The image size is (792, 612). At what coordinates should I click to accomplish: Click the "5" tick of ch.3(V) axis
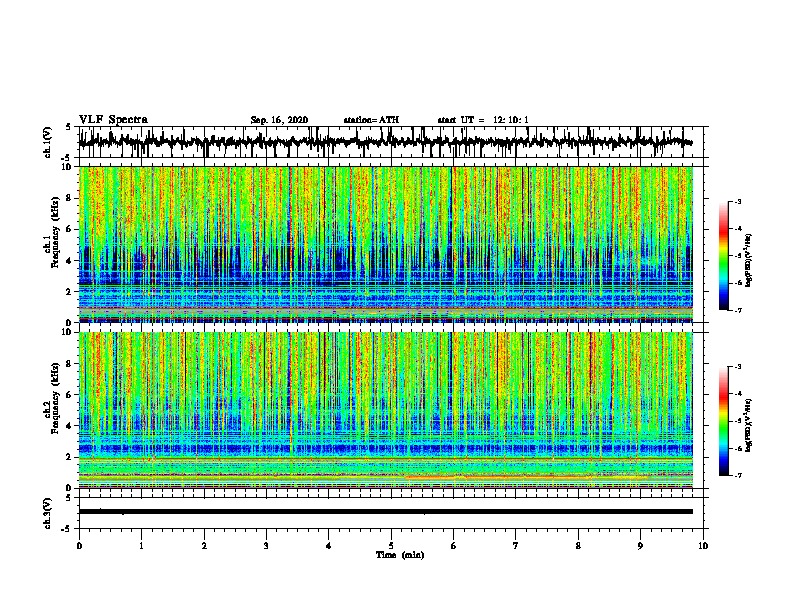(68, 498)
